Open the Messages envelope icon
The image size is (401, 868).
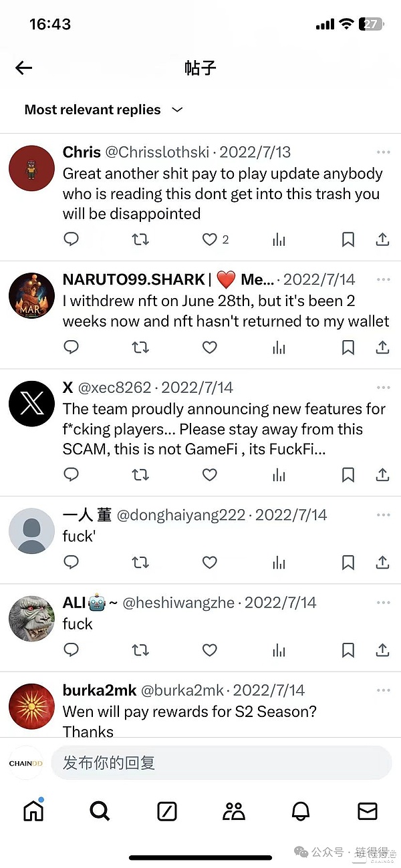tap(368, 811)
